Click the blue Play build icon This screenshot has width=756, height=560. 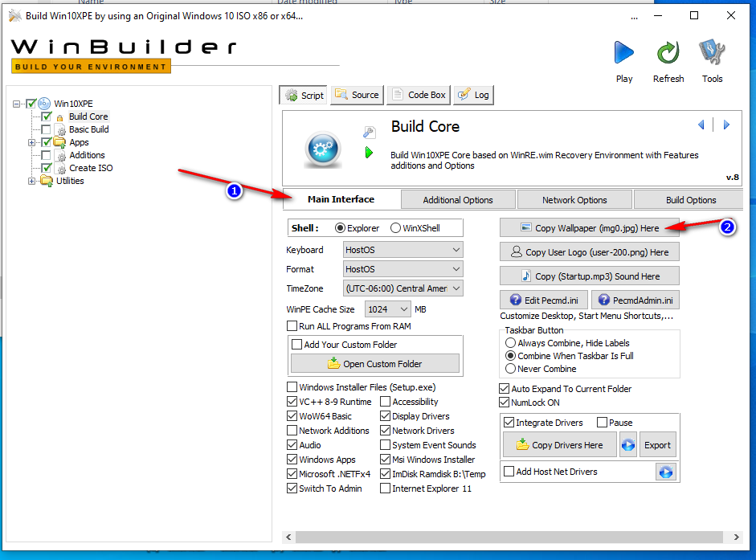click(624, 52)
